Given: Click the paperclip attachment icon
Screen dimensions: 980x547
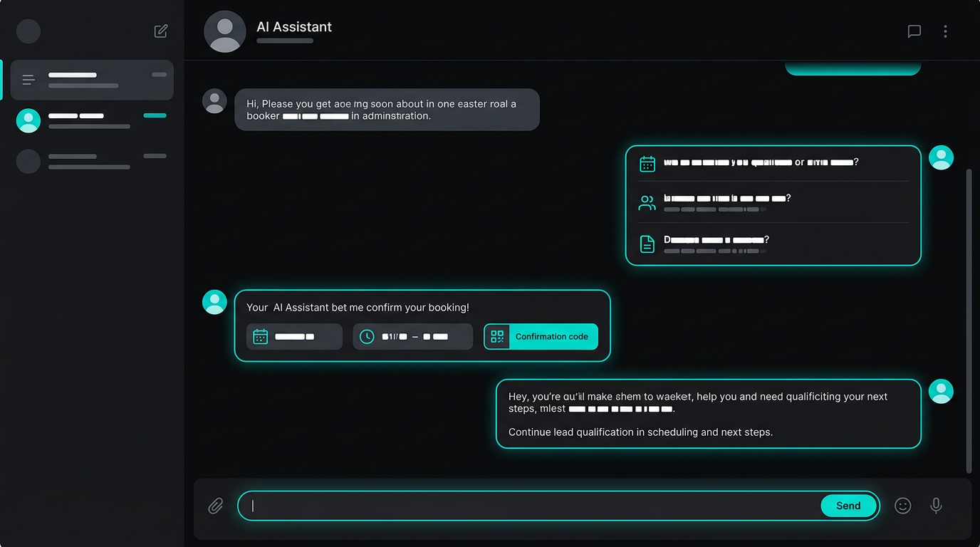Looking at the screenshot, I should [x=215, y=506].
